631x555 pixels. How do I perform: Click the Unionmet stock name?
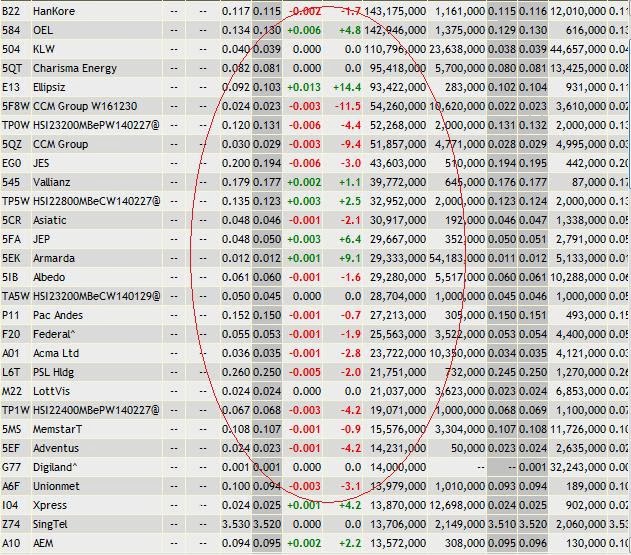[x=56, y=486]
